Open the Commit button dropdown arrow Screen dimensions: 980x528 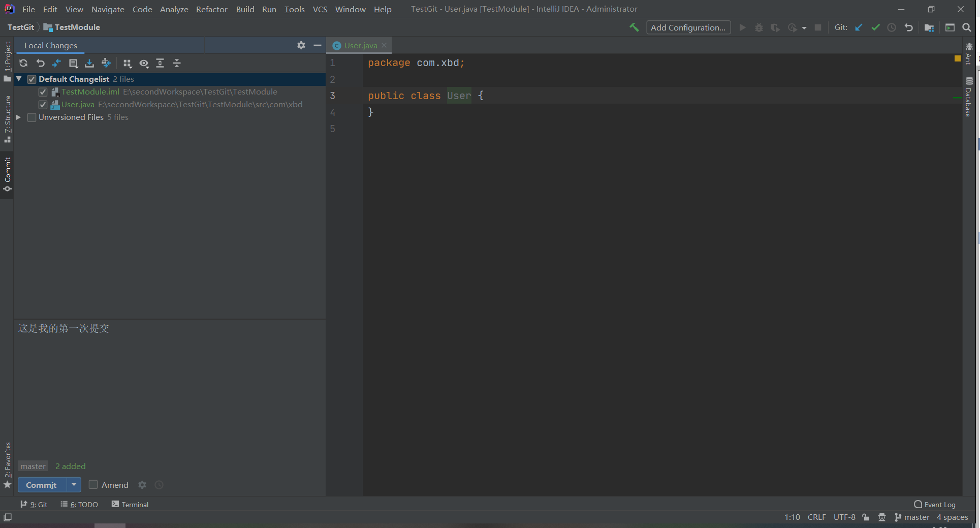(74, 485)
